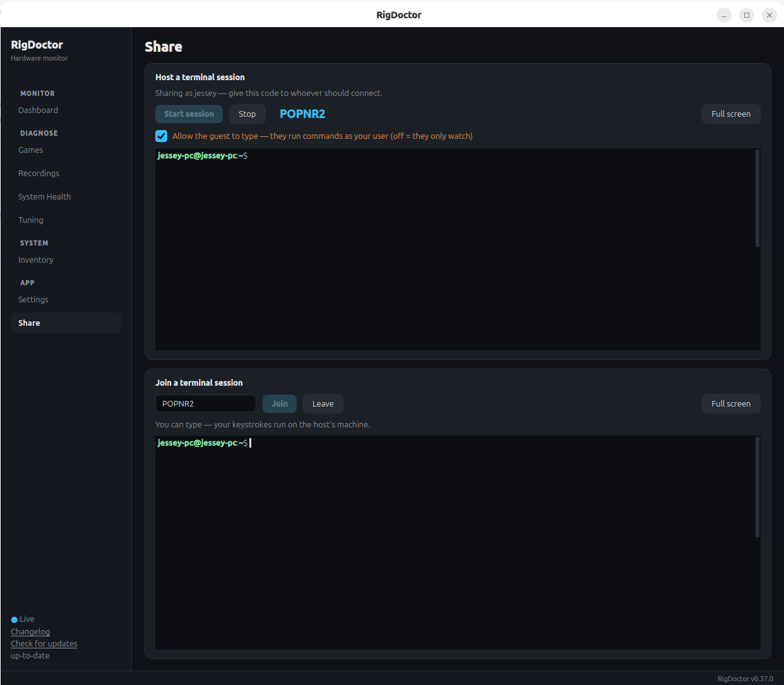
Task: Click inside the joined terminal pane
Action: [454, 543]
